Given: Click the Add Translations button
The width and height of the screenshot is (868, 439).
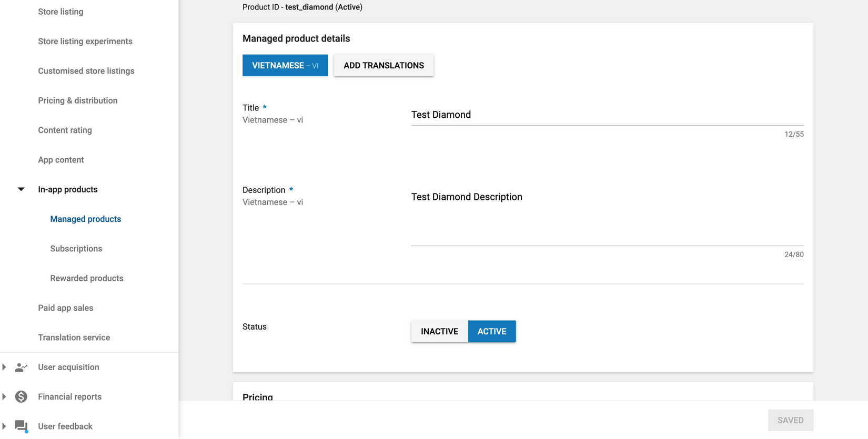Looking at the screenshot, I should pyautogui.click(x=383, y=66).
